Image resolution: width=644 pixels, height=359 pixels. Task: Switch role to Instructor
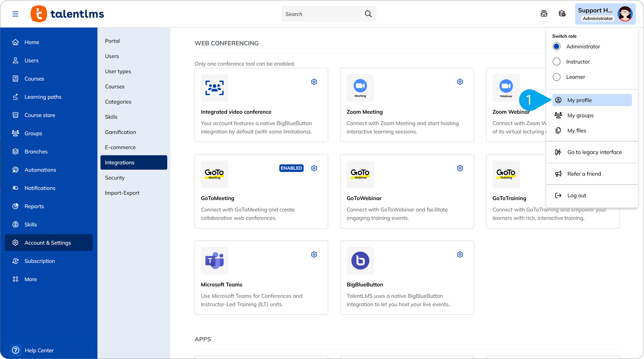tap(556, 62)
